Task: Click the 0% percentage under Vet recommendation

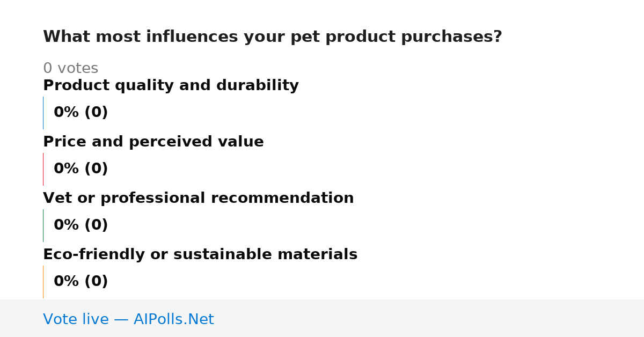Action: [67, 225]
